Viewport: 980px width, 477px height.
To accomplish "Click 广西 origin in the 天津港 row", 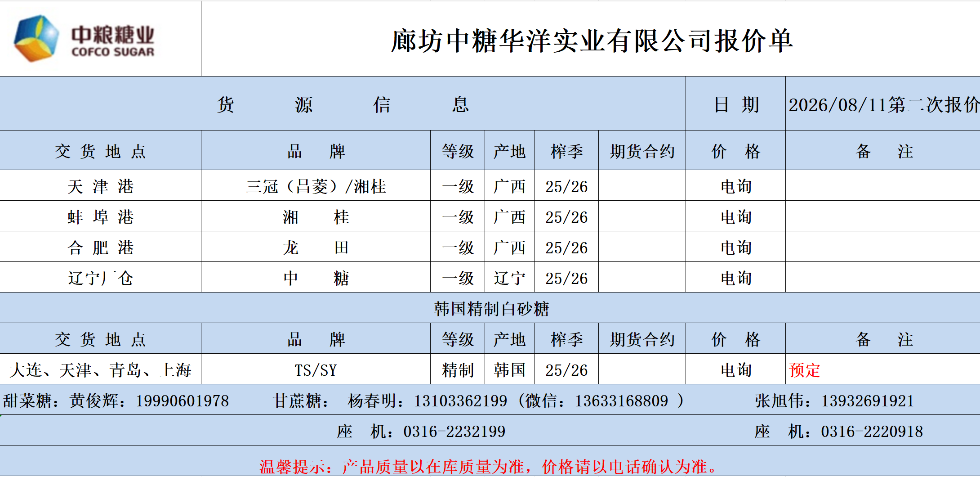I will point(509,186).
